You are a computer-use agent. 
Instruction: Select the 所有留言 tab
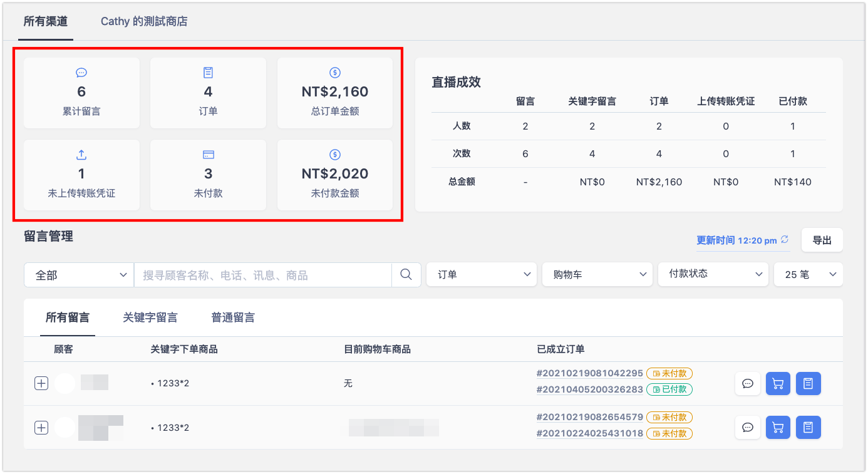coord(67,317)
